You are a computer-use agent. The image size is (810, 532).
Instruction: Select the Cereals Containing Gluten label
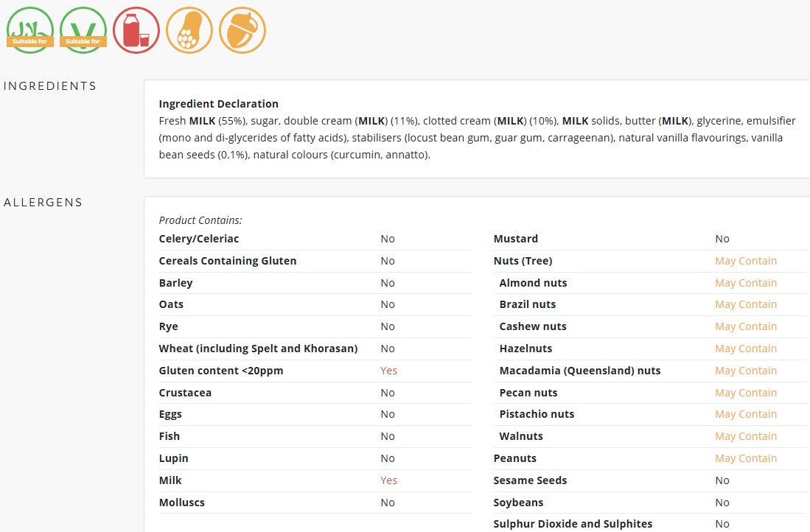point(228,261)
